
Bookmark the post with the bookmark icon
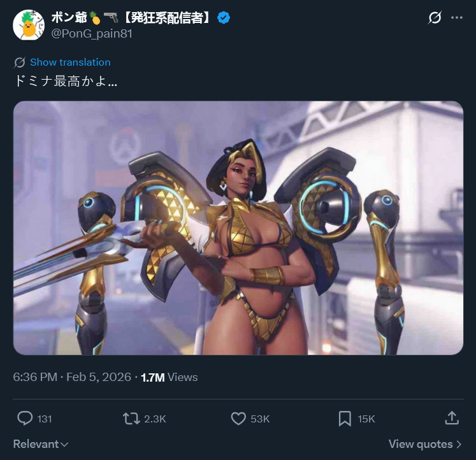pyautogui.click(x=345, y=419)
